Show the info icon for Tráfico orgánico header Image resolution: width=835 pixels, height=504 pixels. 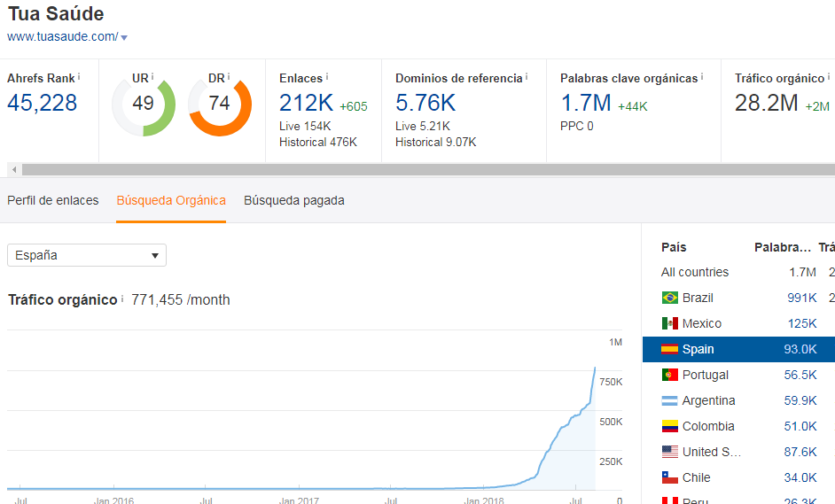[829, 77]
